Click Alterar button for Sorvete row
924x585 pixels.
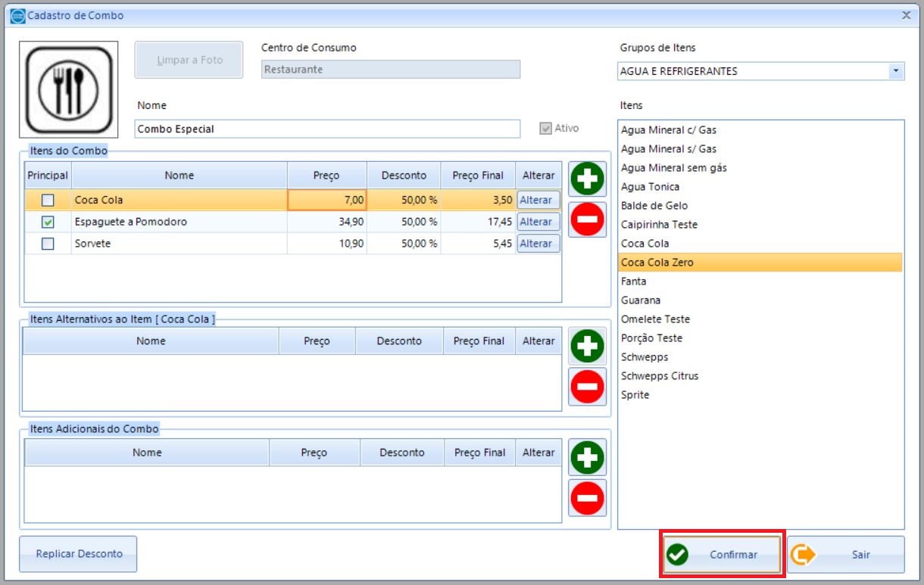tap(538, 244)
